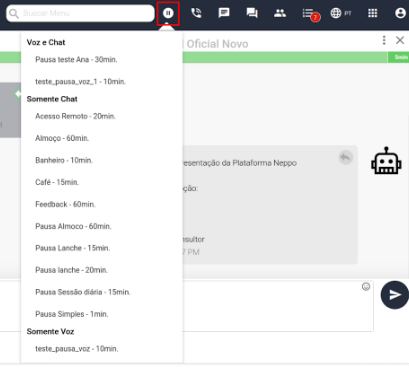This screenshot has width=409, height=389.
Task: Close the chat conversation panel
Action: 400,40
